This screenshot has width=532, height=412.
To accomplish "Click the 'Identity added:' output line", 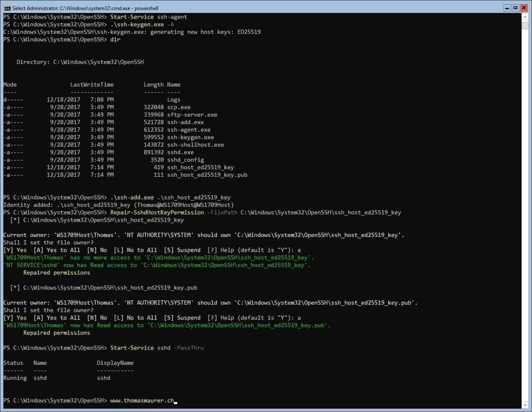I will pos(119,205).
